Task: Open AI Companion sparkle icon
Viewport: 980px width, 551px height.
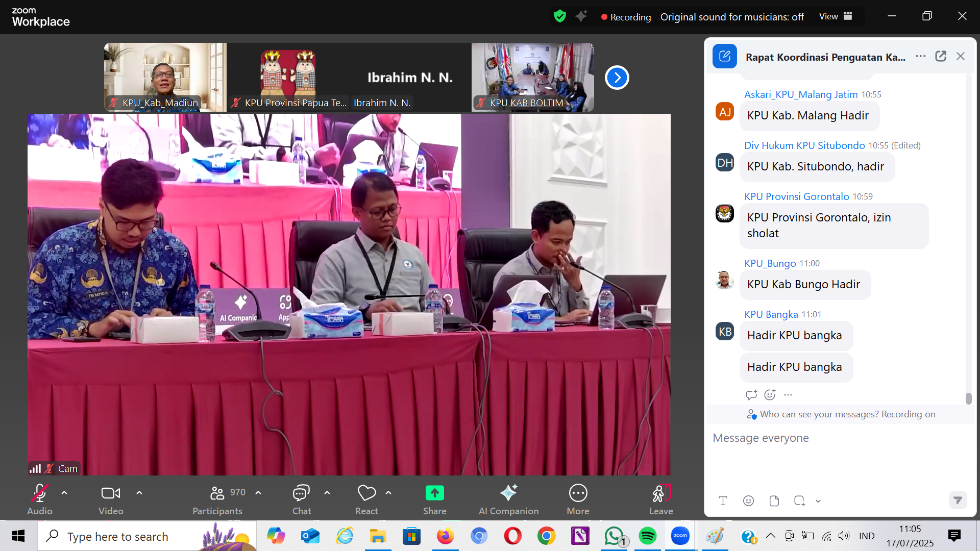Action: pos(508,493)
